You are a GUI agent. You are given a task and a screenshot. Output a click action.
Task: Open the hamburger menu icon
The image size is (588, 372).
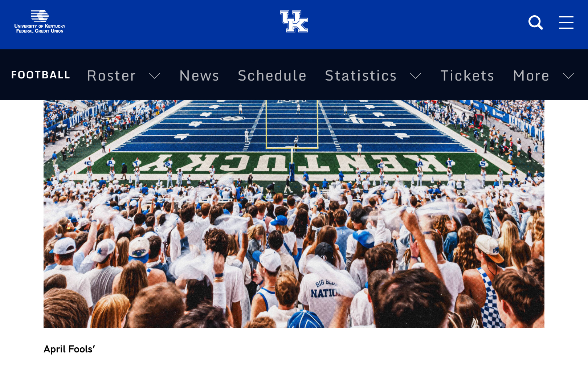click(x=566, y=23)
